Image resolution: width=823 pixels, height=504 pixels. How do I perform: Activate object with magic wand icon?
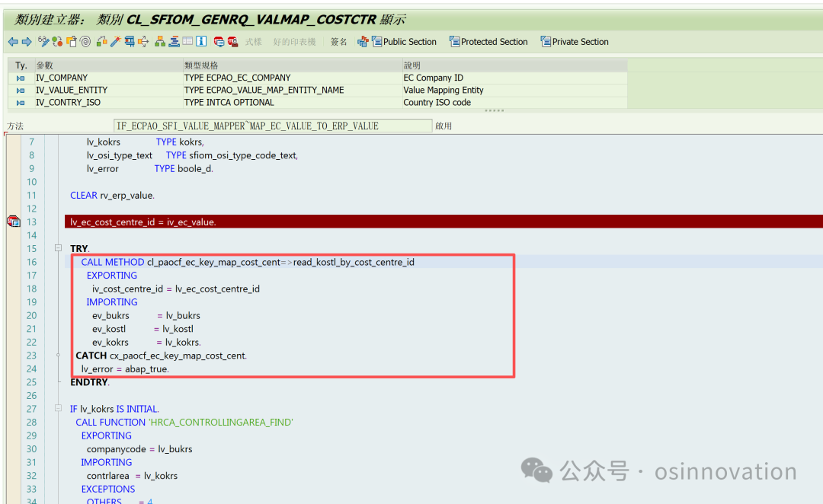pyautogui.click(x=116, y=41)
